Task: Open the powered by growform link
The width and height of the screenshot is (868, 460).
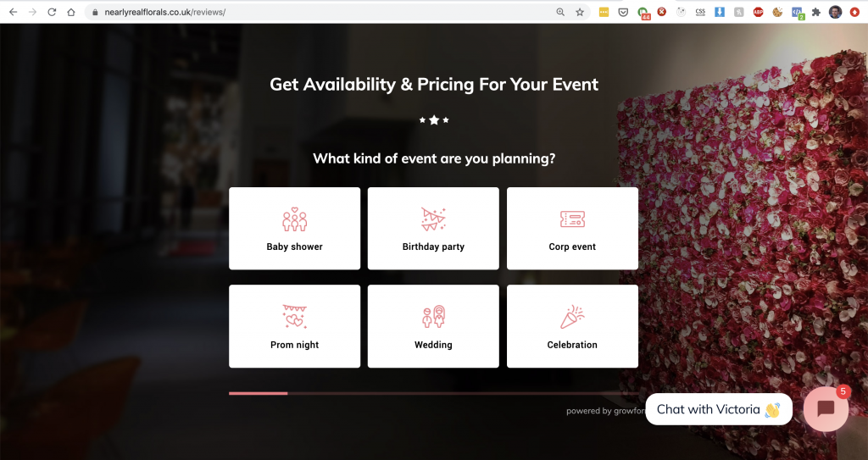Action: [600, 412]
